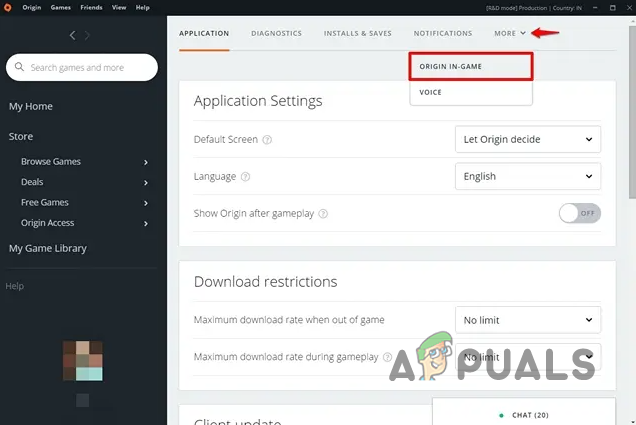Minimize the Origin window
The image size is (636, 425).
tap(595, 7)
